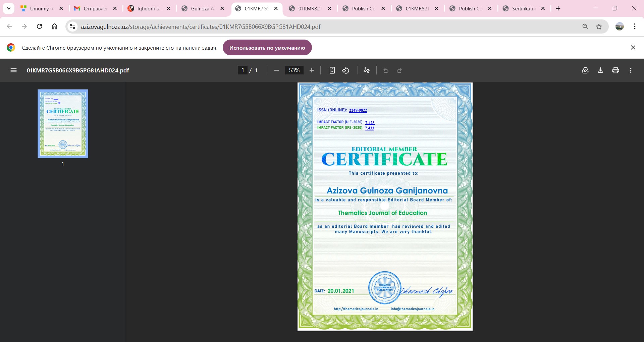Click the impact factor 7.423 link
Viewport: 644px width, 342px height.
coord(370,122)
